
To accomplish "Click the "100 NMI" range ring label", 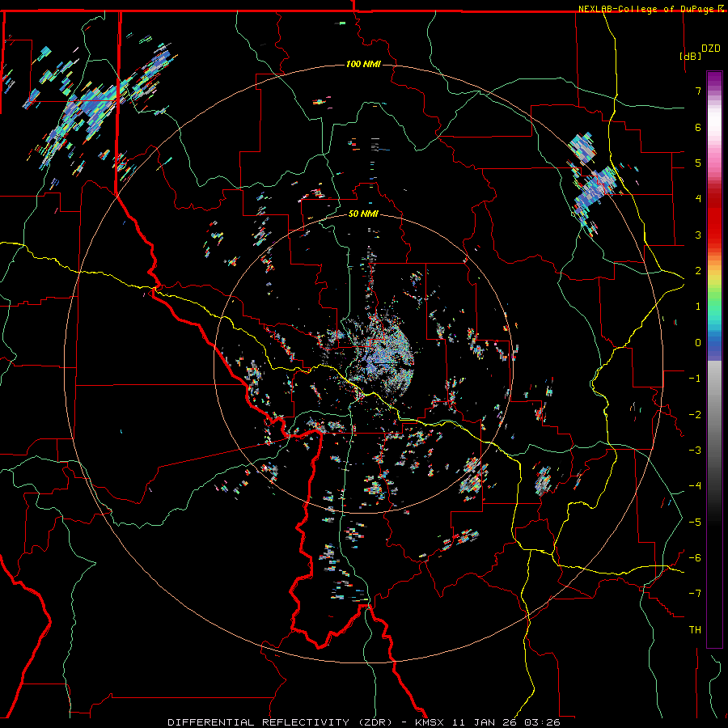I will pos(363,64).
